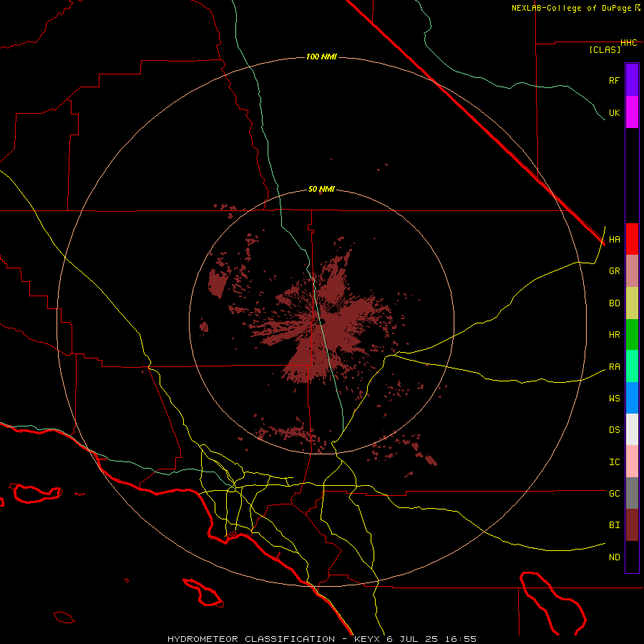Click the RF legend label

click(614, 80)
